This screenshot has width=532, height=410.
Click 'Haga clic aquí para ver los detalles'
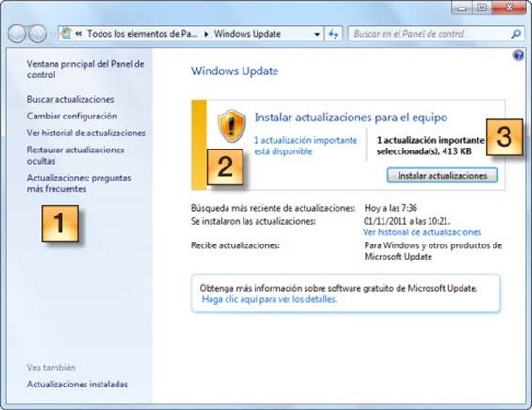pos(270,299)
